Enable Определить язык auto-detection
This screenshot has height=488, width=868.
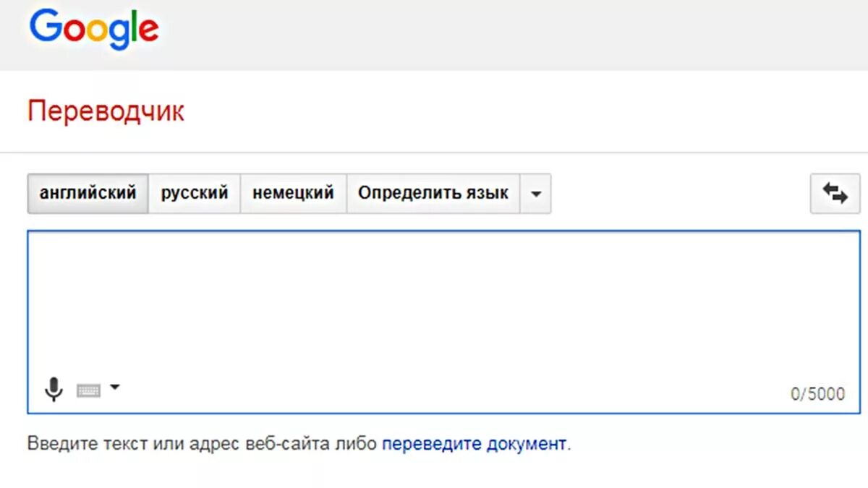click(x=433, y=193)
